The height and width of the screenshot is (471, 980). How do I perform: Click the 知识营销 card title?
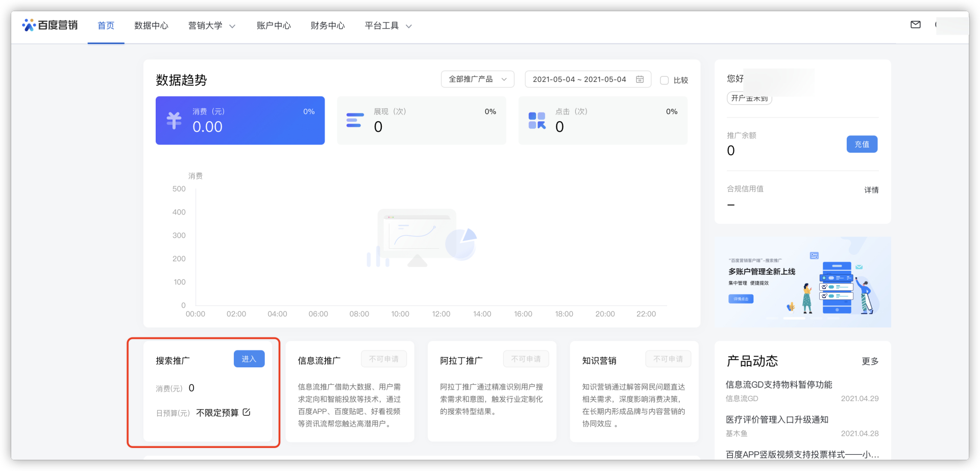point(599,361)
